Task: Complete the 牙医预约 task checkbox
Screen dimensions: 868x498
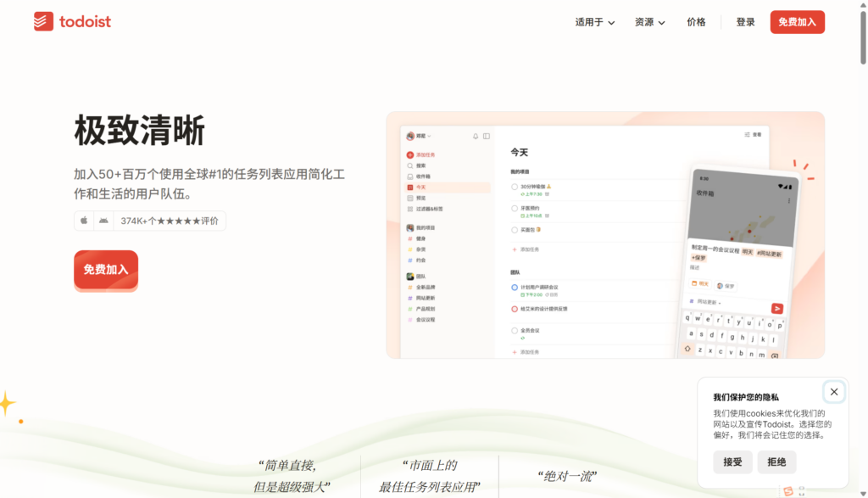Action: pyautogui.click(x=515, y=208)
